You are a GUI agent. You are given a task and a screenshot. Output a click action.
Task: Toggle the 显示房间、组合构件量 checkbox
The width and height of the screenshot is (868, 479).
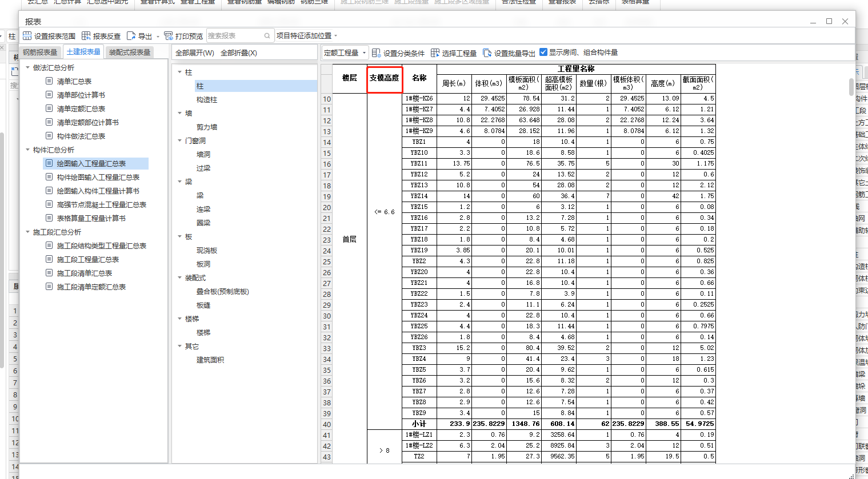click(x=543, y=52)
